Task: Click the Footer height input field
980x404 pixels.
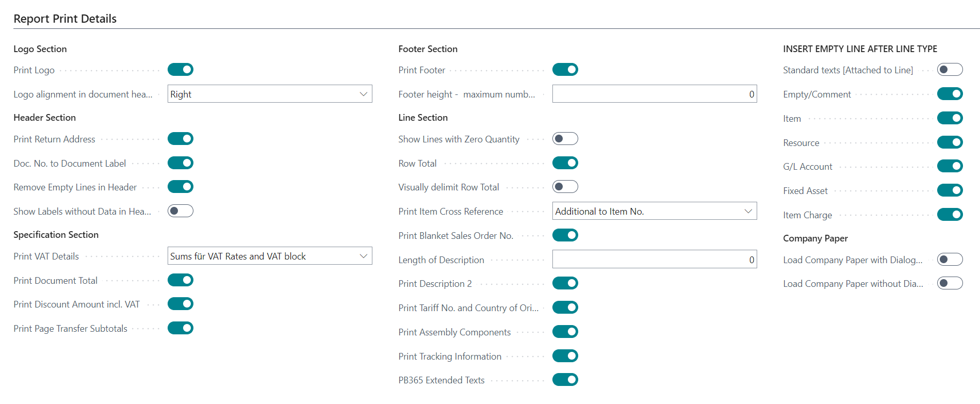Action: (655, 94)
